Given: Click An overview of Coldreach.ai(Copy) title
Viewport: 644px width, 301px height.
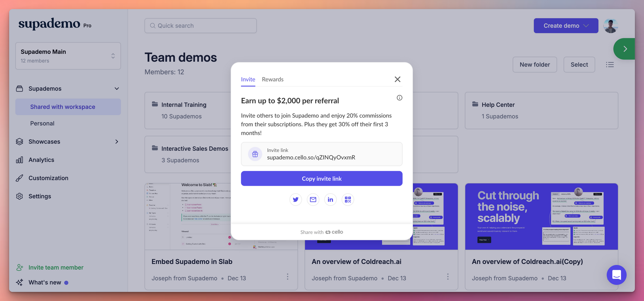Looking at the screenshot, I should 527,262.
